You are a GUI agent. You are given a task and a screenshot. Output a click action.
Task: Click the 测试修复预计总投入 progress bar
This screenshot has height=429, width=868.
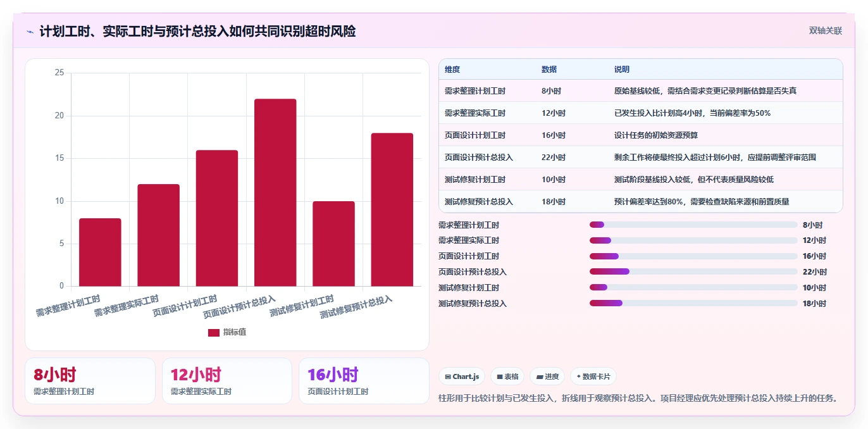pos(693,303)
